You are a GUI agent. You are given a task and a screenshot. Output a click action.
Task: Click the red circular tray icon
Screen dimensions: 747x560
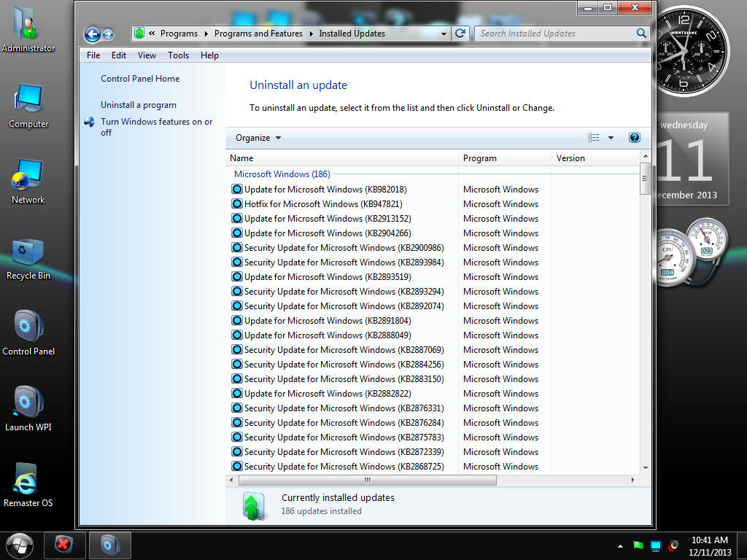[673, 545]
